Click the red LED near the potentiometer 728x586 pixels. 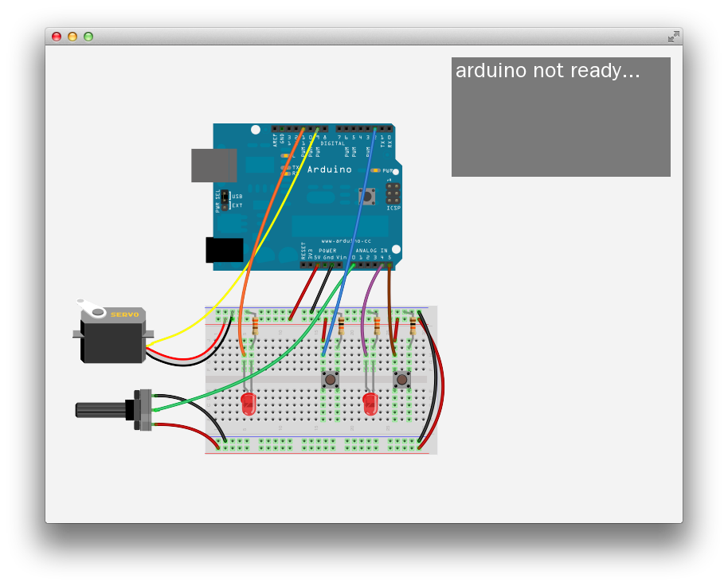247,404
